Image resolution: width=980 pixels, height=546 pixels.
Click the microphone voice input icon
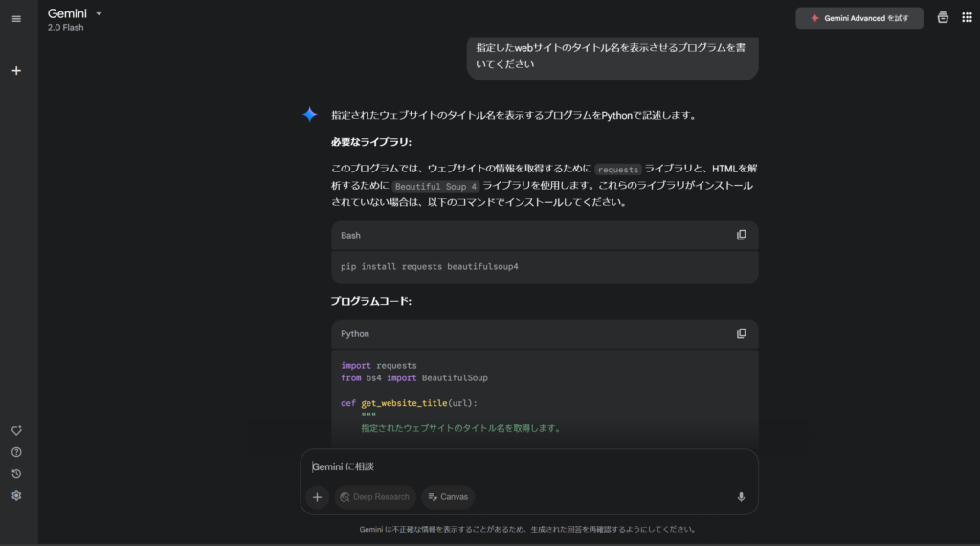[x=742, y=497]
